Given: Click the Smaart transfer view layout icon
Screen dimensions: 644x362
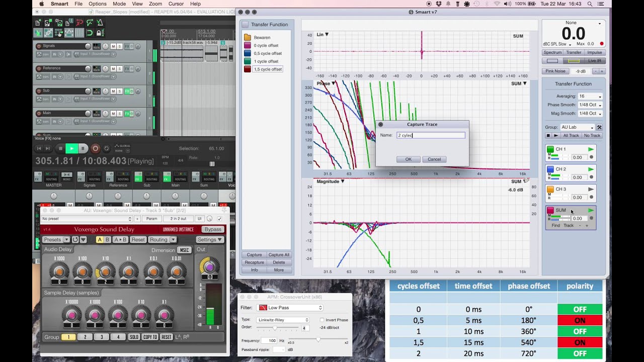Looking at the screenshot, I should tap(574, 61).
